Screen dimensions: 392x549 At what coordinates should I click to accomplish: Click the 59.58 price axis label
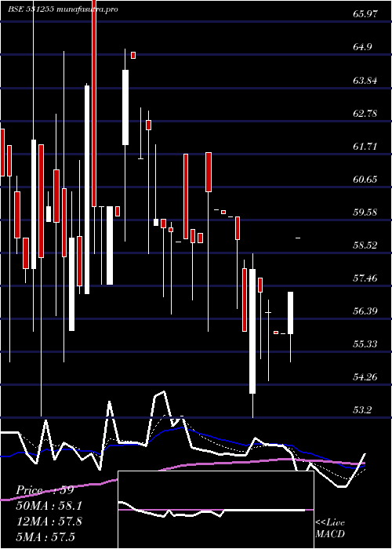(x=365, y=213)
